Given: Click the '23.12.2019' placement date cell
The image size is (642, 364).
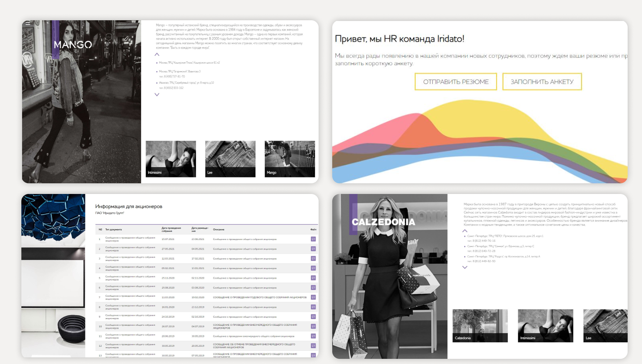Looking at the screenshot, I should point(198,307).
